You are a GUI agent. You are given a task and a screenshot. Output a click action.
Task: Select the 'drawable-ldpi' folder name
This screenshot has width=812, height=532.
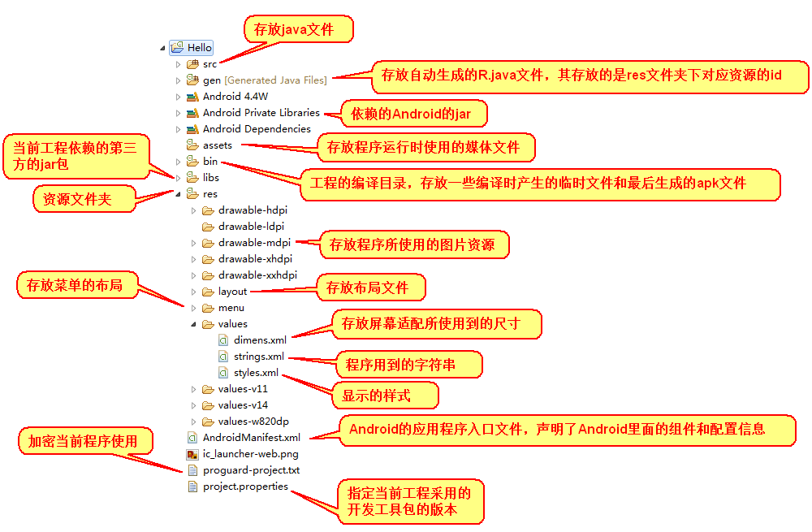coord(251,227)
